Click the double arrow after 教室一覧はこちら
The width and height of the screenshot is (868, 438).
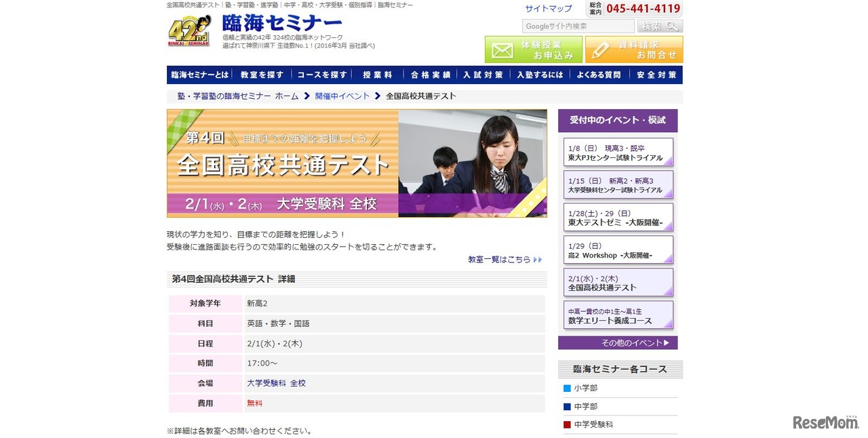coord(538,260)
